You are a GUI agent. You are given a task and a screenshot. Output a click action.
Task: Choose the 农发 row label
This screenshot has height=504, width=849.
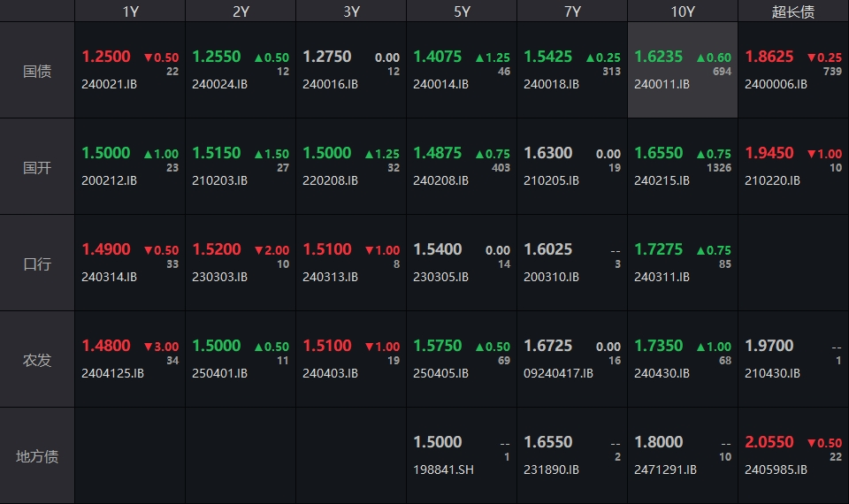[37, 360]
